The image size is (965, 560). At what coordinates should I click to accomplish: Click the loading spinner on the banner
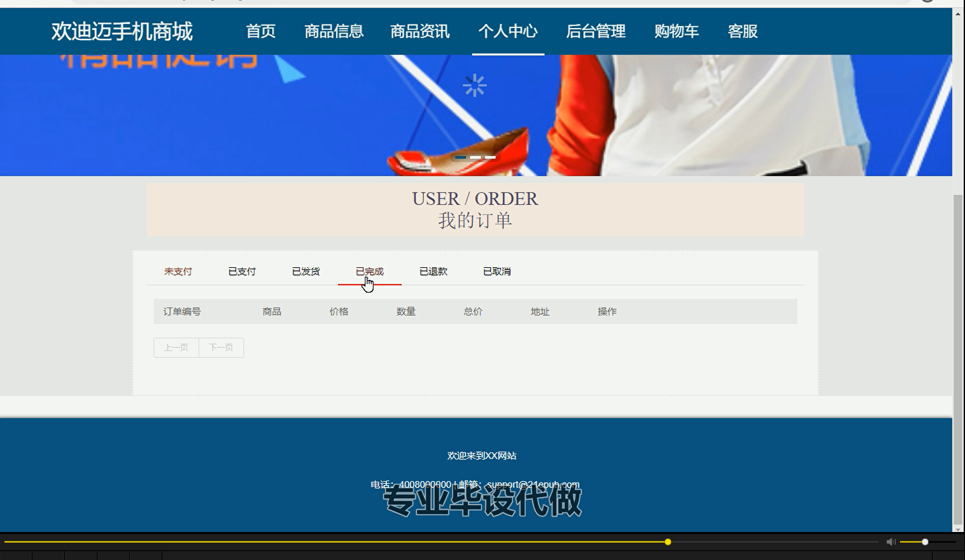tap(475, 85)
